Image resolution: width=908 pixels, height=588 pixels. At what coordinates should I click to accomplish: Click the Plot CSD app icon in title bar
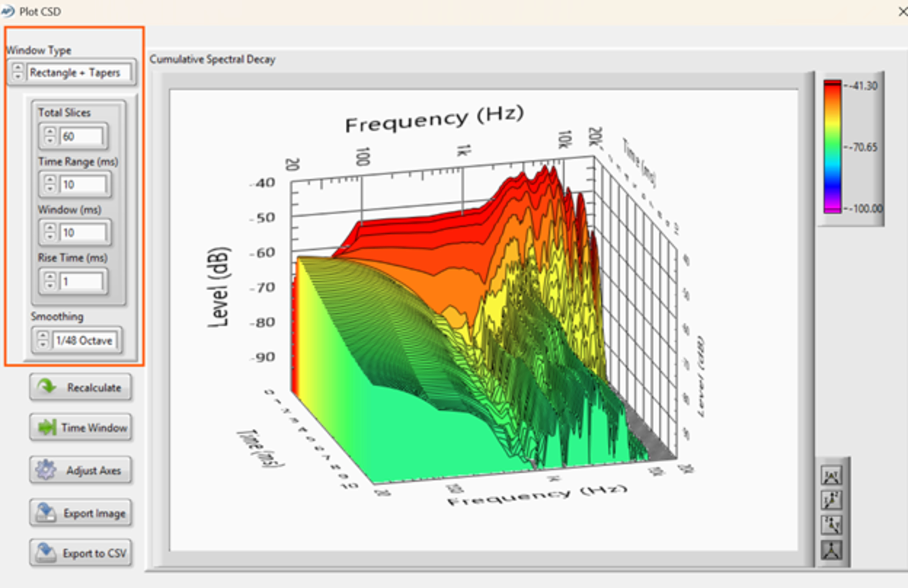[x=8, y=11]
